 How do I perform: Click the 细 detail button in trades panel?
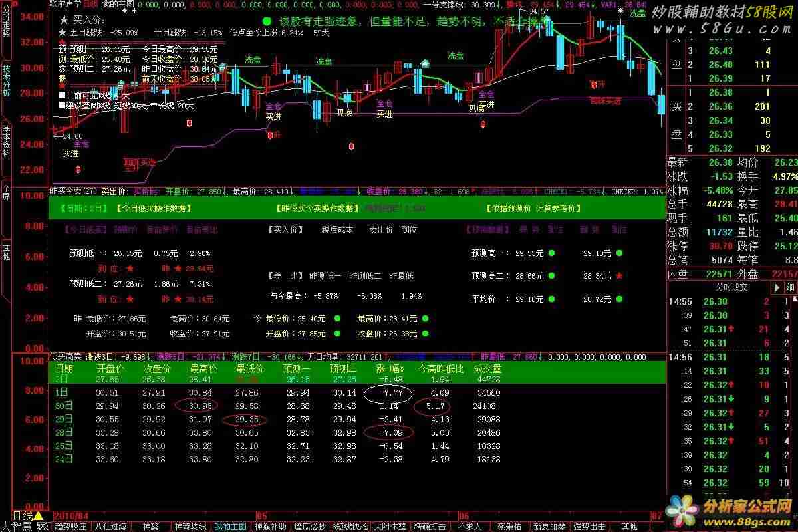click(x=791, y=287)
